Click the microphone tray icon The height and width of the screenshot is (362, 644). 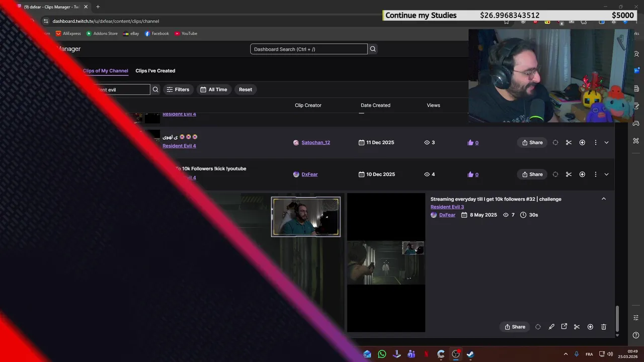[x=577, y=354]
